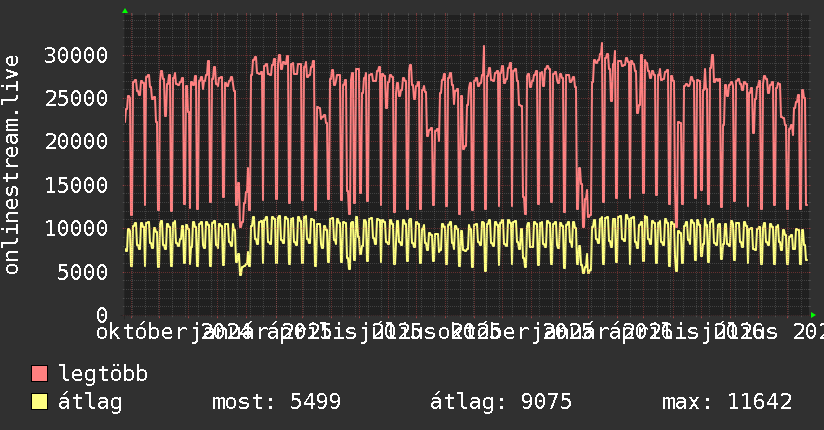
Task: Click the onlinestream.live vertical axis title
Action: pos(11,165)
